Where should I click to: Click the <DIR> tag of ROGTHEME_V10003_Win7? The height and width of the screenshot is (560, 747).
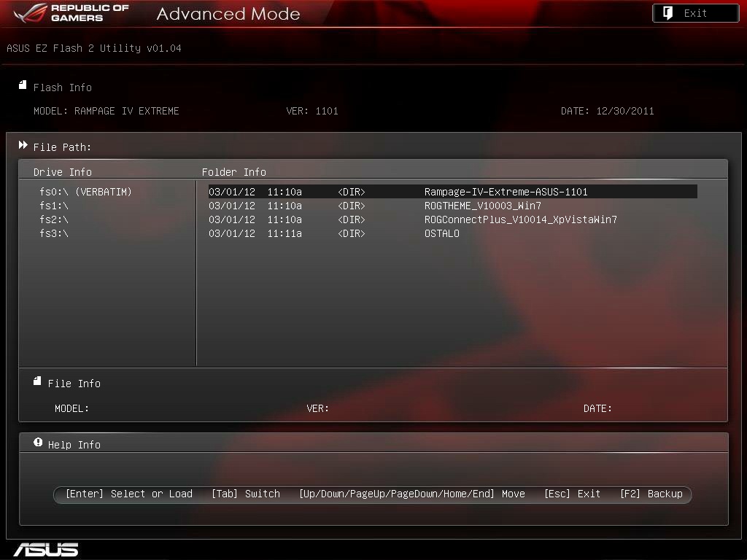tap(352, 206)
